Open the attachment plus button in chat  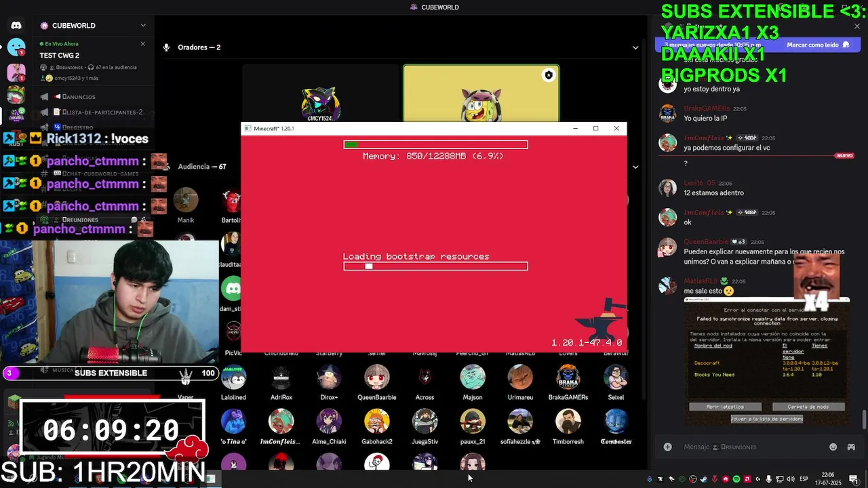coord(668,447)
